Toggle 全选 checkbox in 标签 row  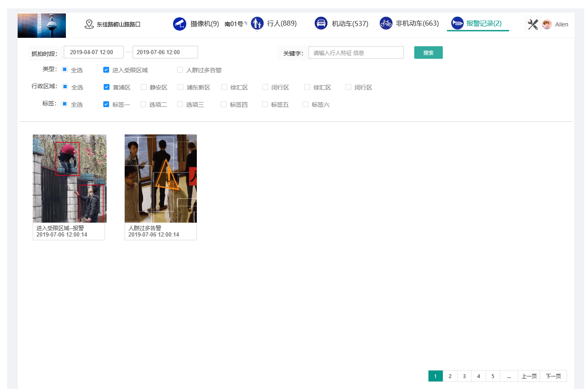click(65, 104)
